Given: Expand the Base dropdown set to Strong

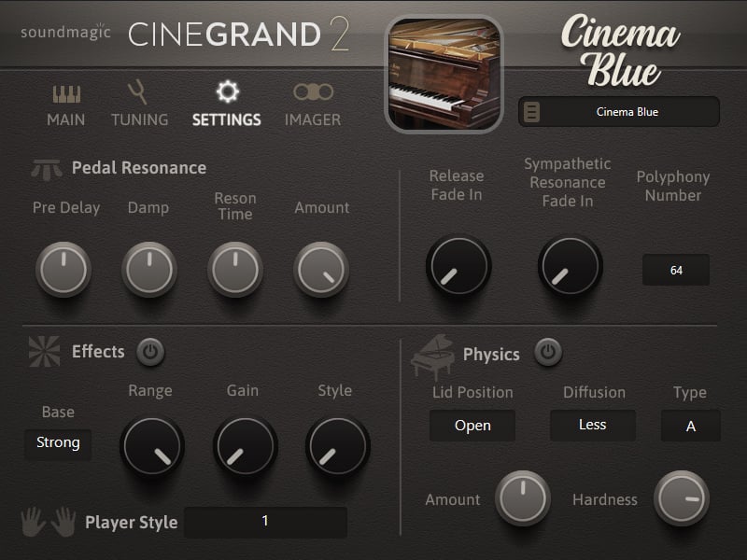Looking at the screenshot, I should pyautogui.click(x=58, y=442).
